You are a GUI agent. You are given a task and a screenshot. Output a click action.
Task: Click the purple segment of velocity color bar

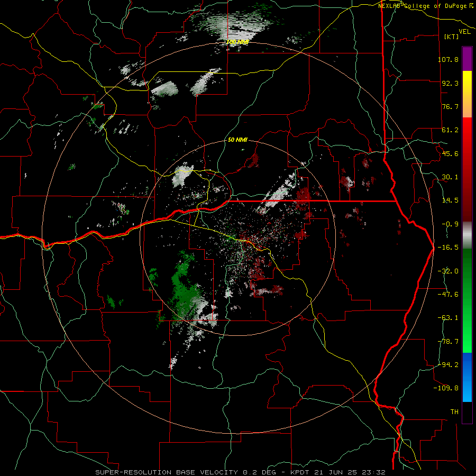coord(467,59)
